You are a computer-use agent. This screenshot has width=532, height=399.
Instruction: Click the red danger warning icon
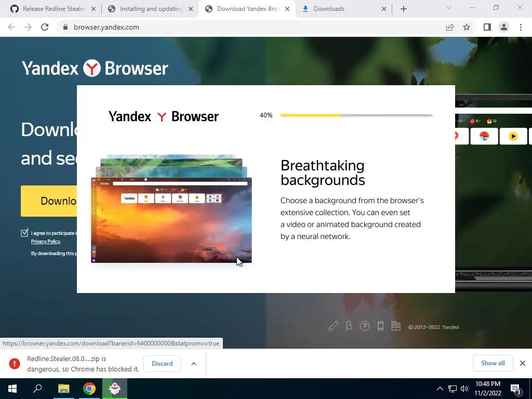[14, 363]
